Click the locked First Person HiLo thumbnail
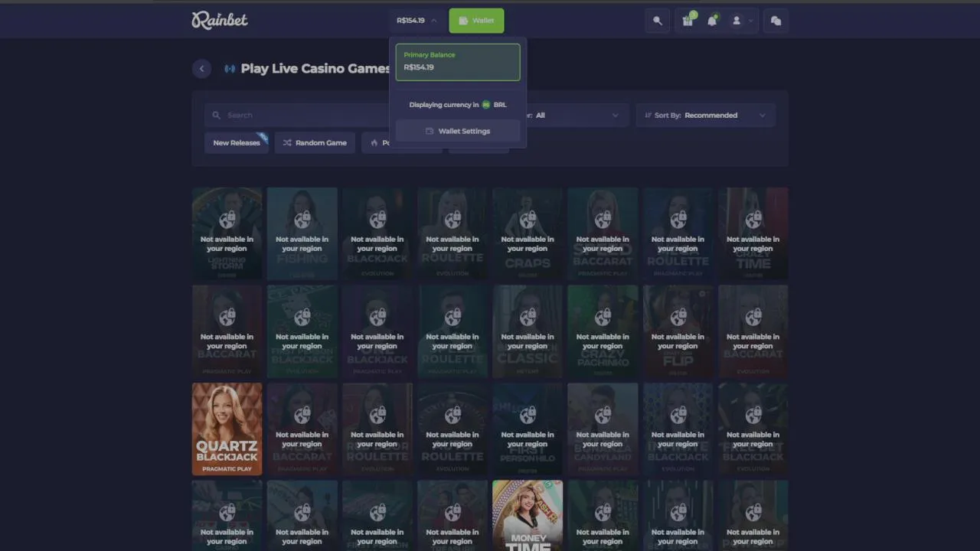Image resolution: width=980 pixels, height=551 pixels. tap(528, 429)
